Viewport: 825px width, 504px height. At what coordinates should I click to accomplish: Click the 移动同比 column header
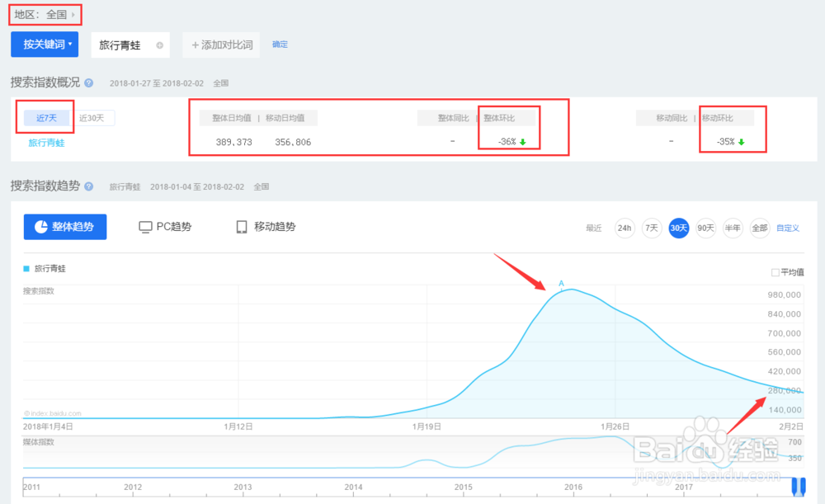(x=672, y=118)
